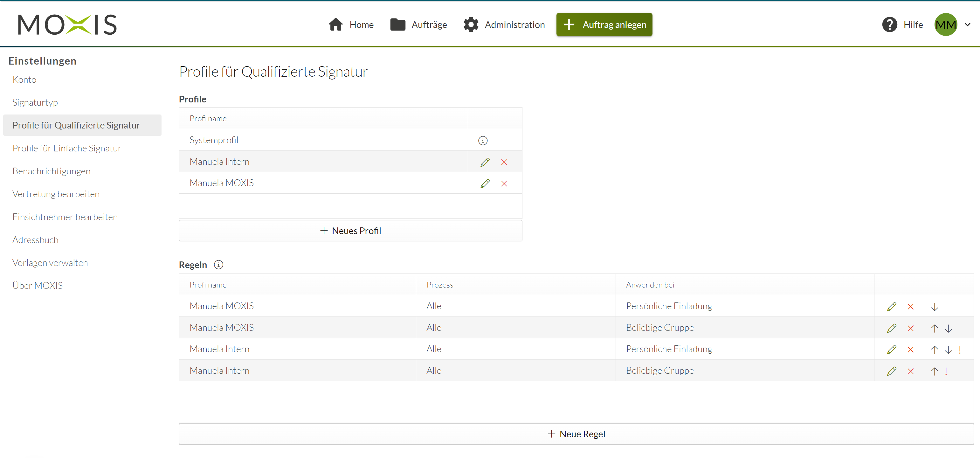Image resolution: width=980 pixels, height=458 pixels.
Task: Create a Neue Regel
Action: tap(576, 434)
